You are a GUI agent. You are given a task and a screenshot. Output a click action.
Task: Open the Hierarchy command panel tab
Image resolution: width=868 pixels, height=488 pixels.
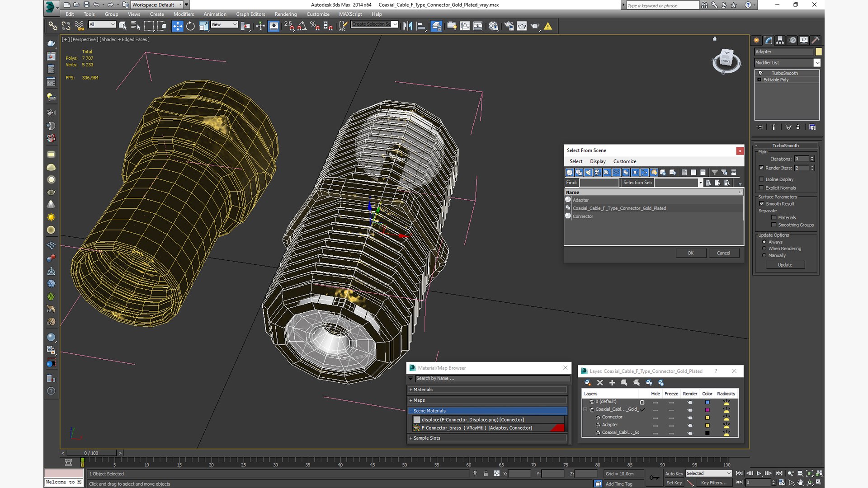(x=780, y=40)
